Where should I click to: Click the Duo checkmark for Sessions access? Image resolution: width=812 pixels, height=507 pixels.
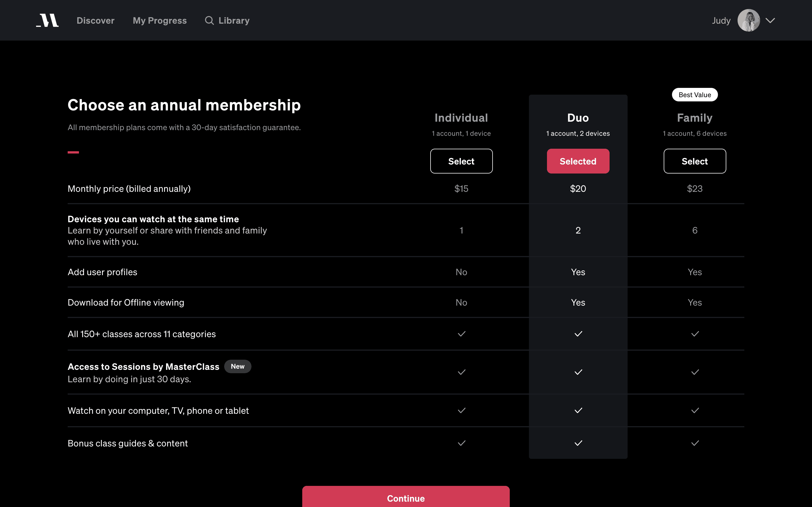(578, 372)
